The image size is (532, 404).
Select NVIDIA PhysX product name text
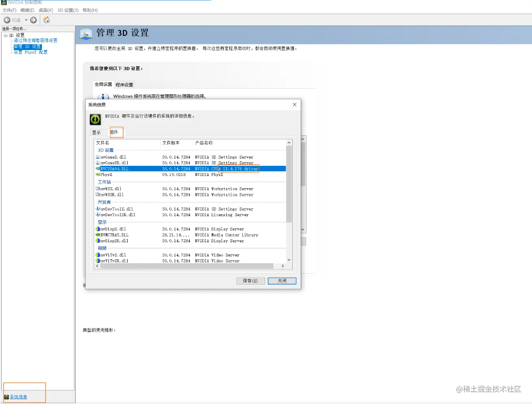209,174
